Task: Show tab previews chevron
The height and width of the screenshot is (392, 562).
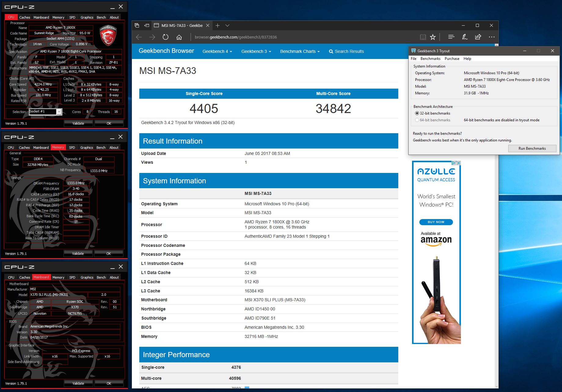Action: pyautogui.click(x=227, y=25)
